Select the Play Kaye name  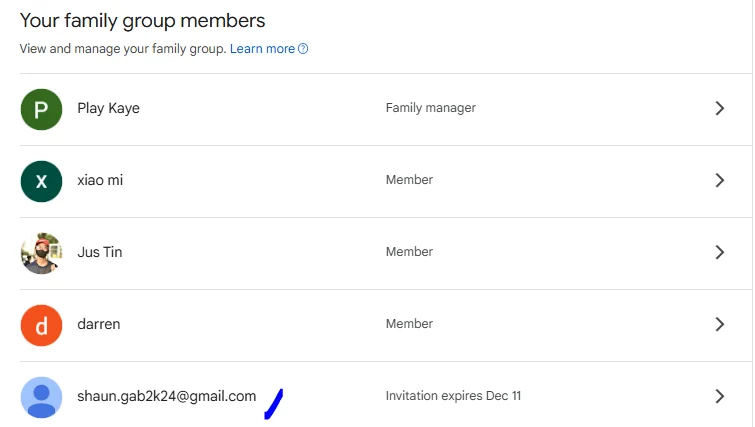pyautogui.click(x=108, y=108)
